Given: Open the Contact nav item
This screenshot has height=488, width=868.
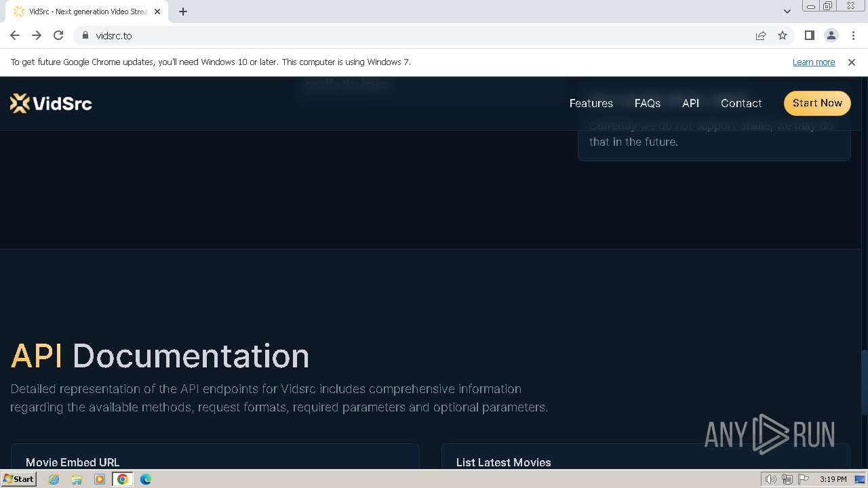Looking at the screenshot, I should point(741,103).
